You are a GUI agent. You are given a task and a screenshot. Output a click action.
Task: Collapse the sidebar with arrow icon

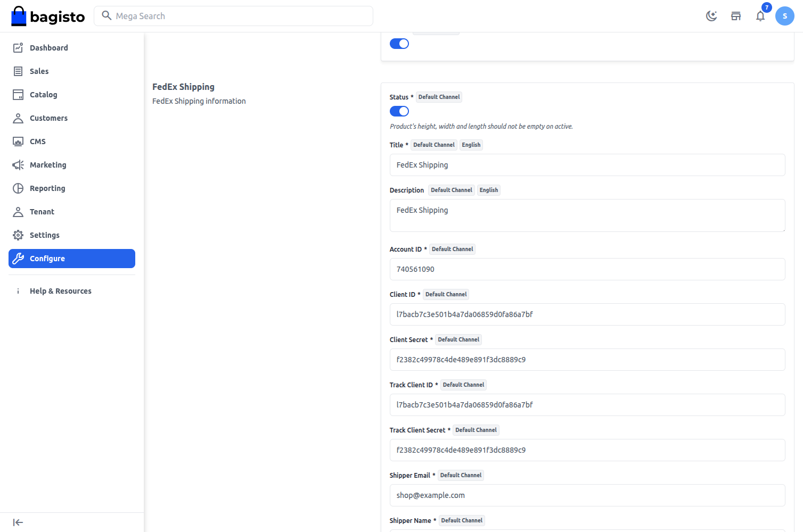click(x=18, y=522)
